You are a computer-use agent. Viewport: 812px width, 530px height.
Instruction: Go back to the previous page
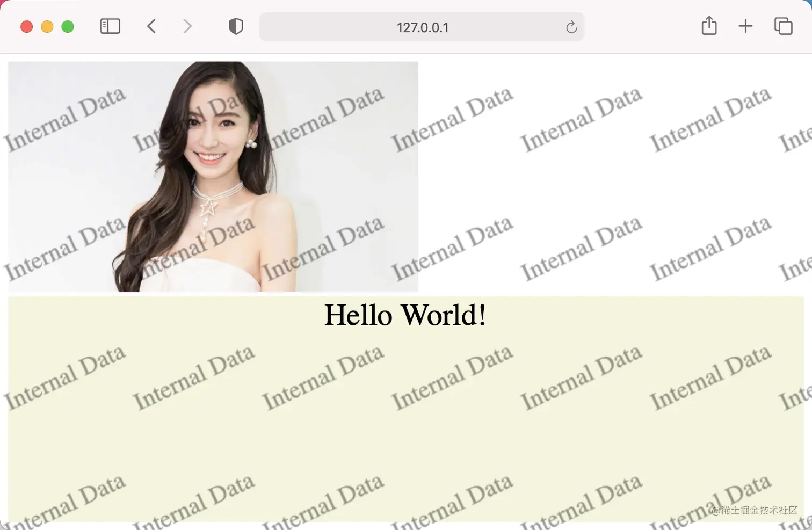[152, 26]
